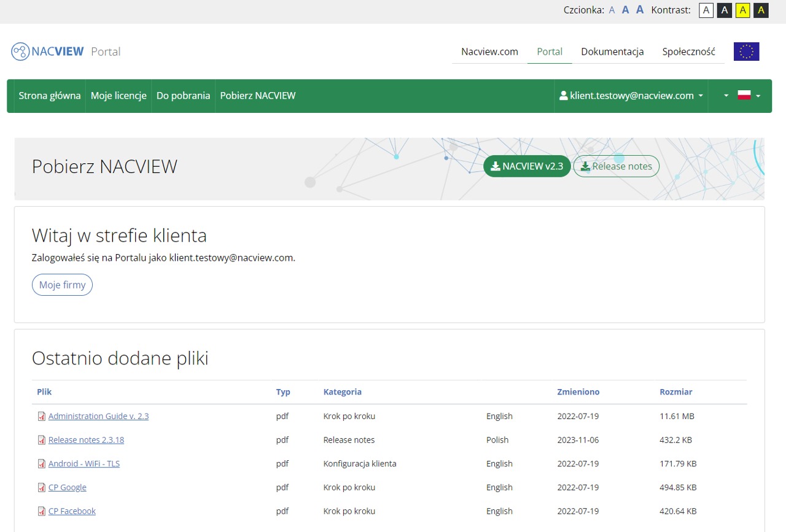Screen dimensions: 786x532
Task: Click PDF icon beside Release notes 2.3.18
Action: pos(42,440)
